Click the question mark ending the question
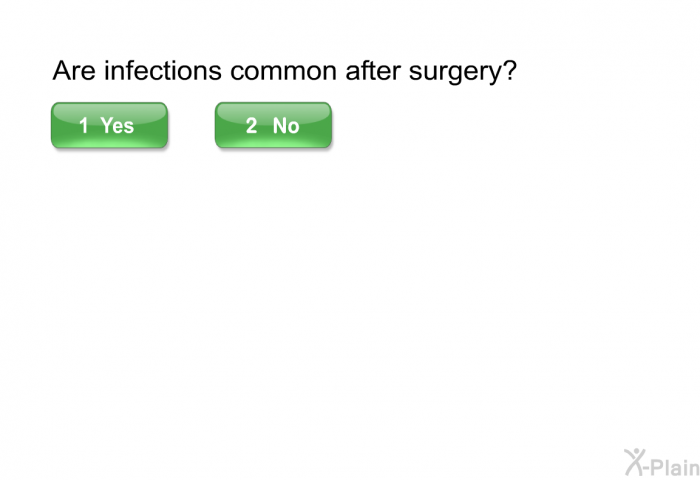Image resolution: width=700 pixels, height=480 pixels. pos(509,72)
